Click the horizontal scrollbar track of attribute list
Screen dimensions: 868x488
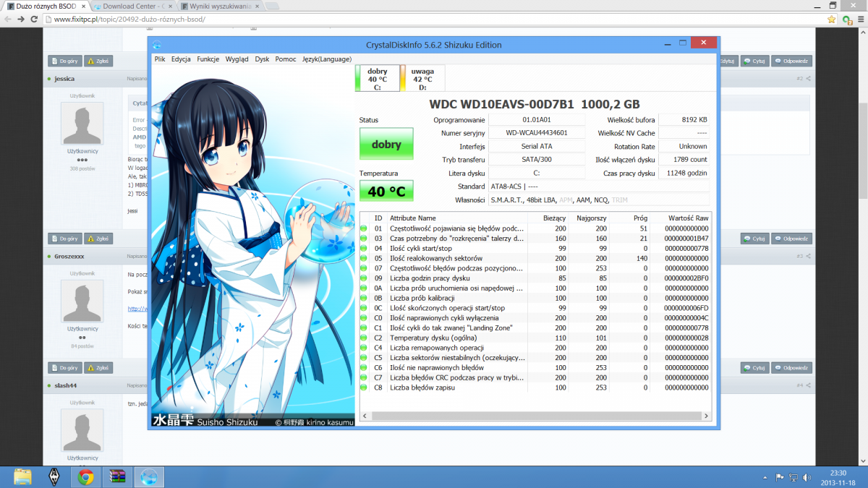click(535, 416)
